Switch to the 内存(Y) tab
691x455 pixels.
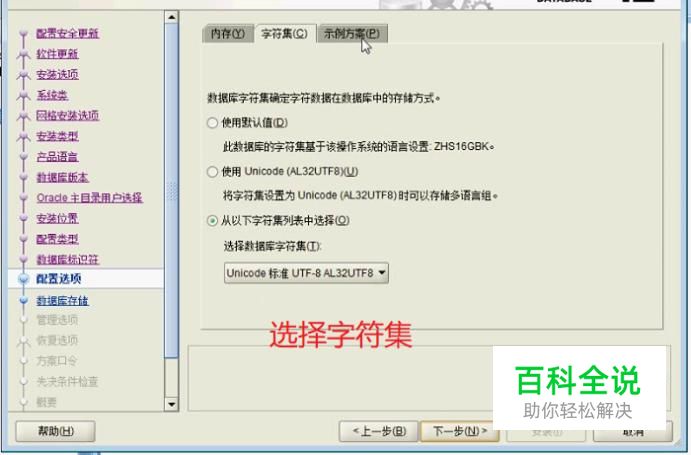click(228, 34)
